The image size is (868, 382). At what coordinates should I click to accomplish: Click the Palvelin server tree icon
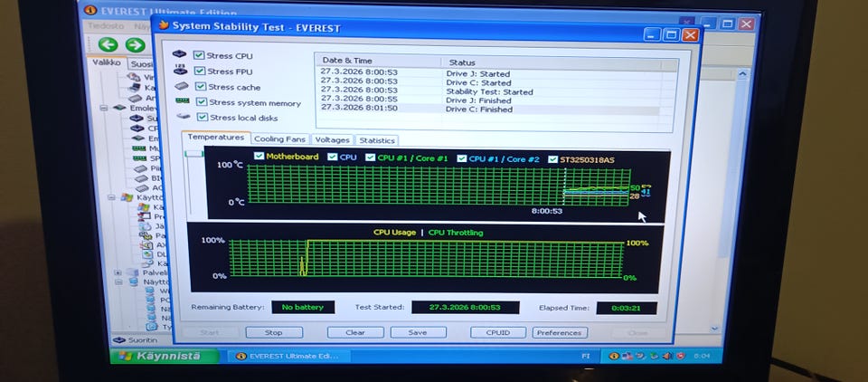[132, 272]
